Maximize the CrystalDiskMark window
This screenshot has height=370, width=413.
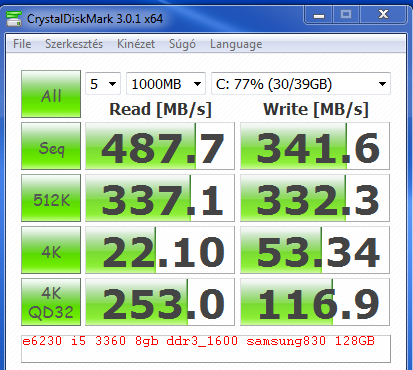[346, 15]
